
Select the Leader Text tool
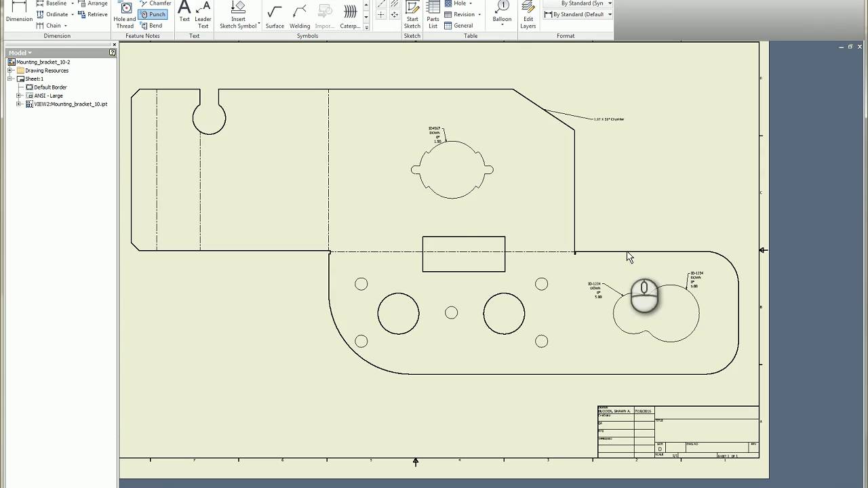(x=203, y=15)
